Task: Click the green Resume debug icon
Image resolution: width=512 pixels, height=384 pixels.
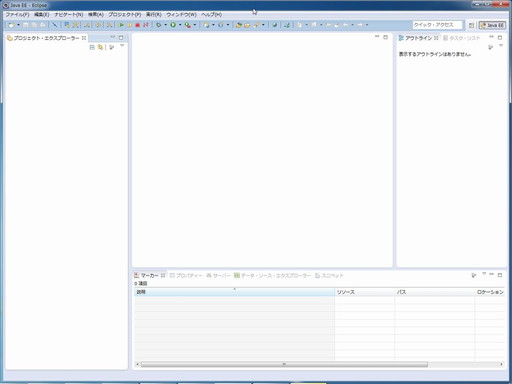Action: [121, 25]
